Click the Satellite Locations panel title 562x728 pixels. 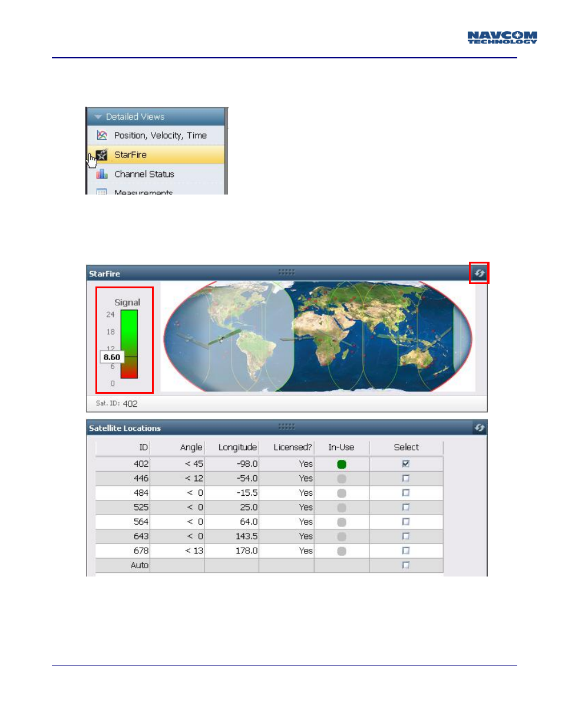coord(125,429)
